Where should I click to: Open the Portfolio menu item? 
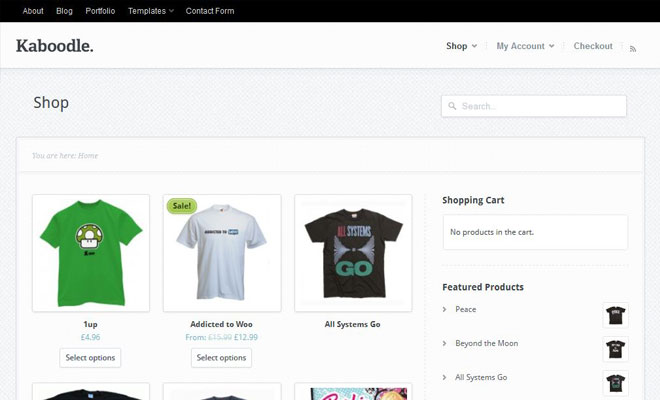(100, 11)
